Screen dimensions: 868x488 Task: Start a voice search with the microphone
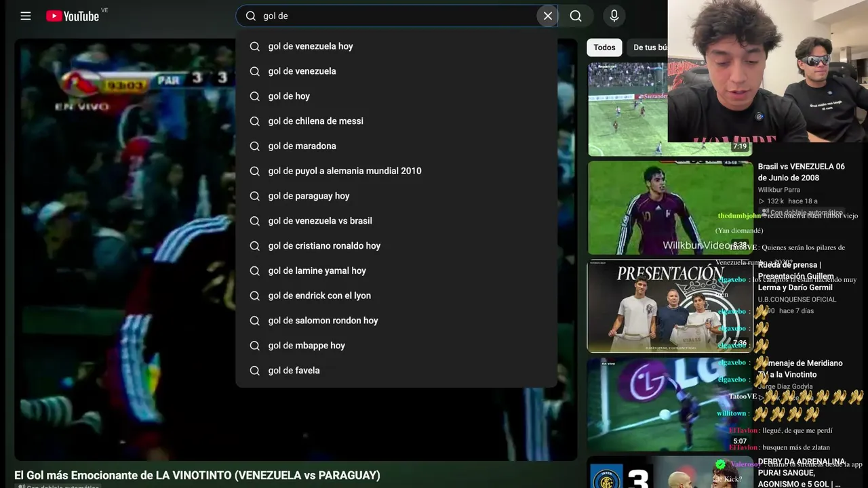(x=614, y=16)
